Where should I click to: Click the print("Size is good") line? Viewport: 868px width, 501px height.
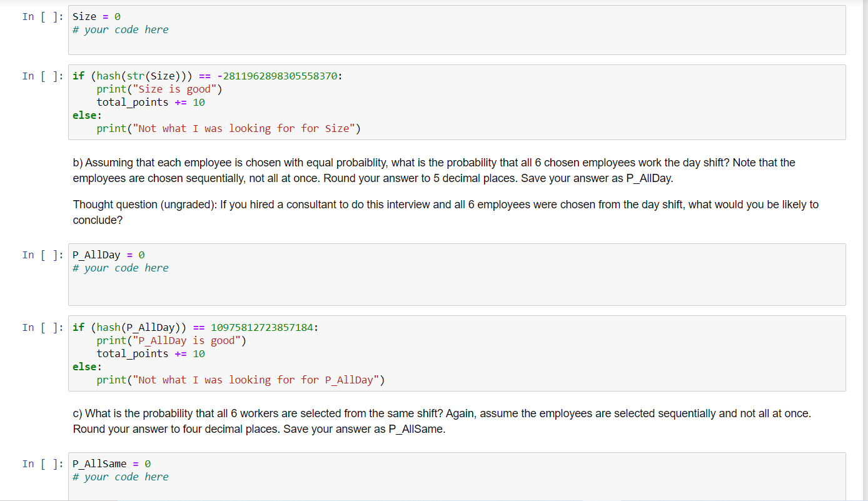[159, 89]
